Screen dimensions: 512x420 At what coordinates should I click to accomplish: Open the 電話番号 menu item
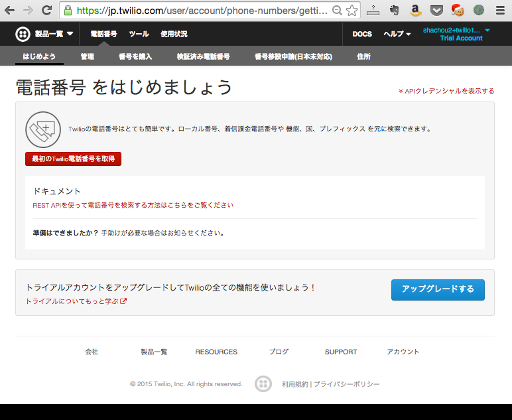(103, 34)
